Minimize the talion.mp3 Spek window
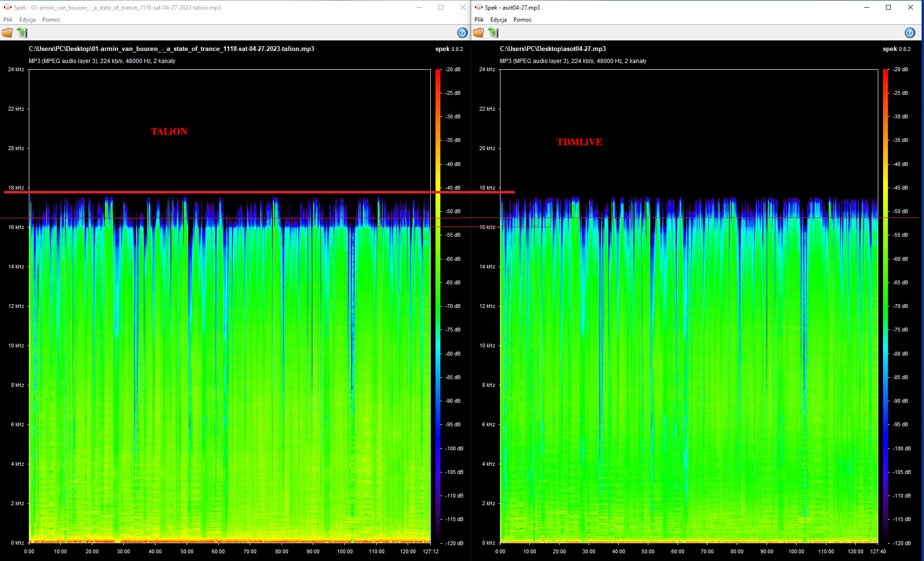 (419, 7)
